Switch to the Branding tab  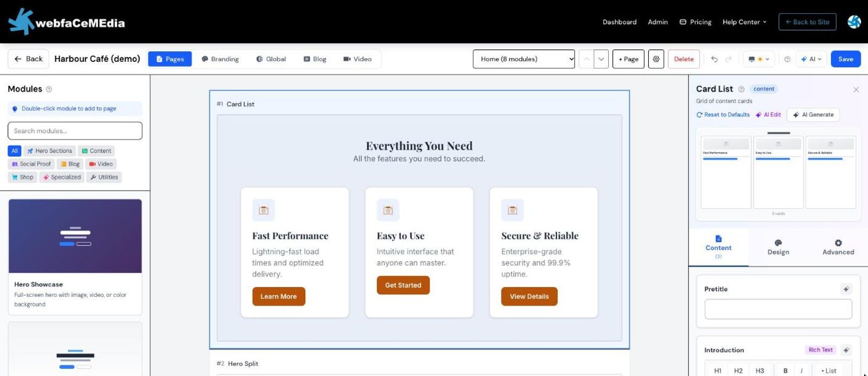click(220, 59)
